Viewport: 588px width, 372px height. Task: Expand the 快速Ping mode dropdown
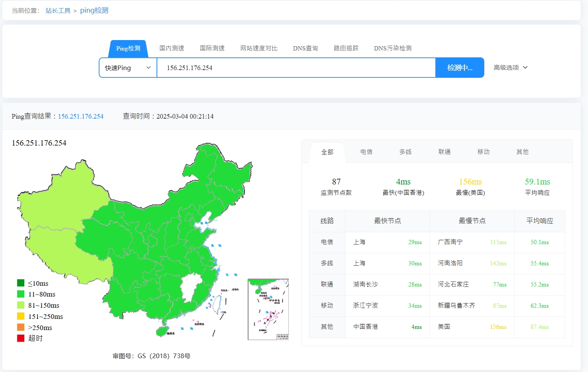click(x=128, y=68)
